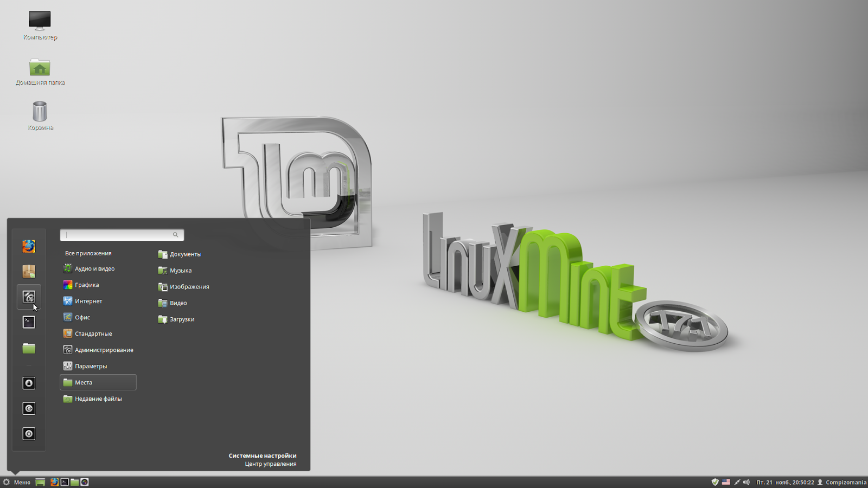Open update manager shield tray icon
This screenshot has height=488, width=868.
[x=715, y=482]
